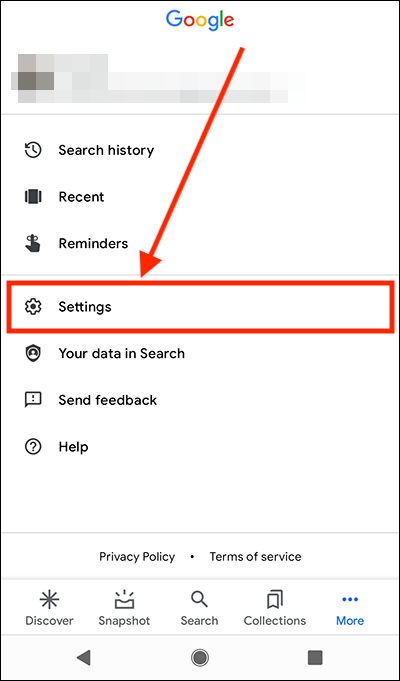
Task: Select the More tab
Action: coord(350,608)
